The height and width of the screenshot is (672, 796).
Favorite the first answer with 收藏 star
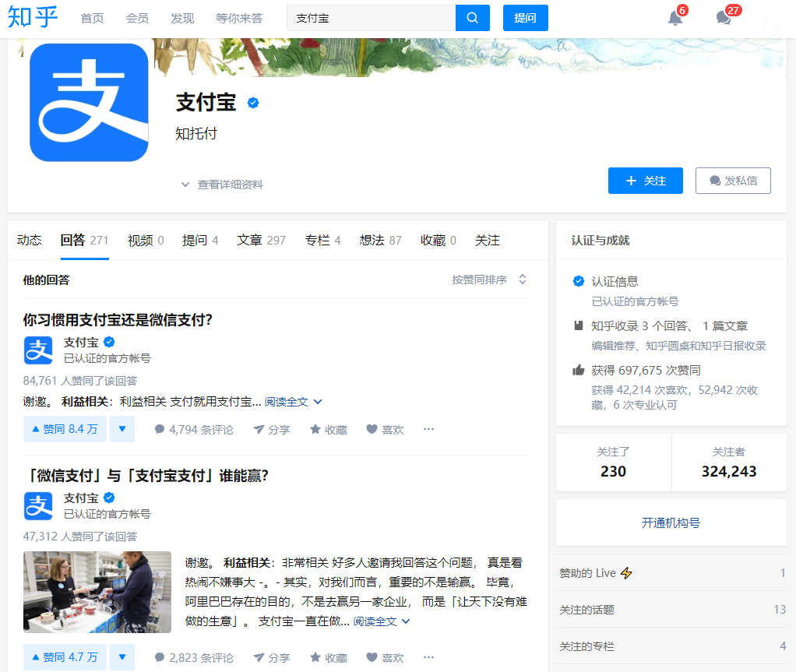tap(329, 429)
